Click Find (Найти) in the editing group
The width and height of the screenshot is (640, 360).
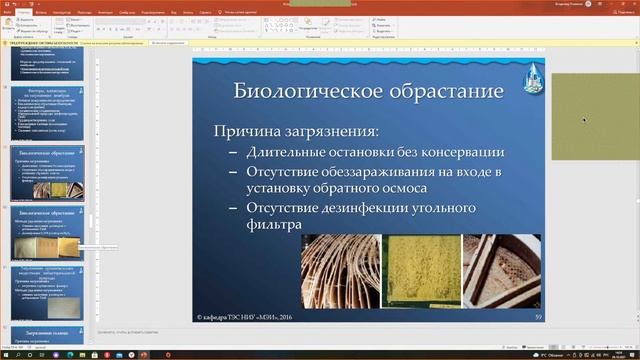pos(379,20)
